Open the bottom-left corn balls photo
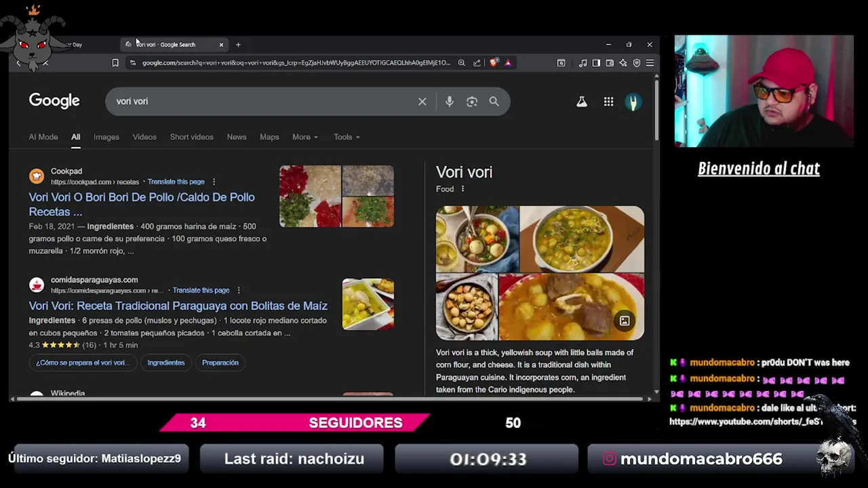868x488 pixels. [467, 307]
